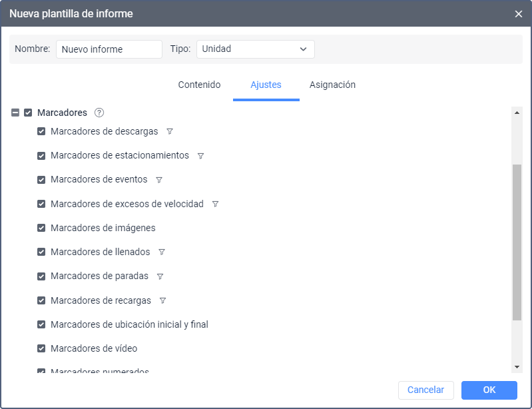532x409 pixels.
Task: Open filter for Marcadores de recargas
Action: click(x=162, y=300)
